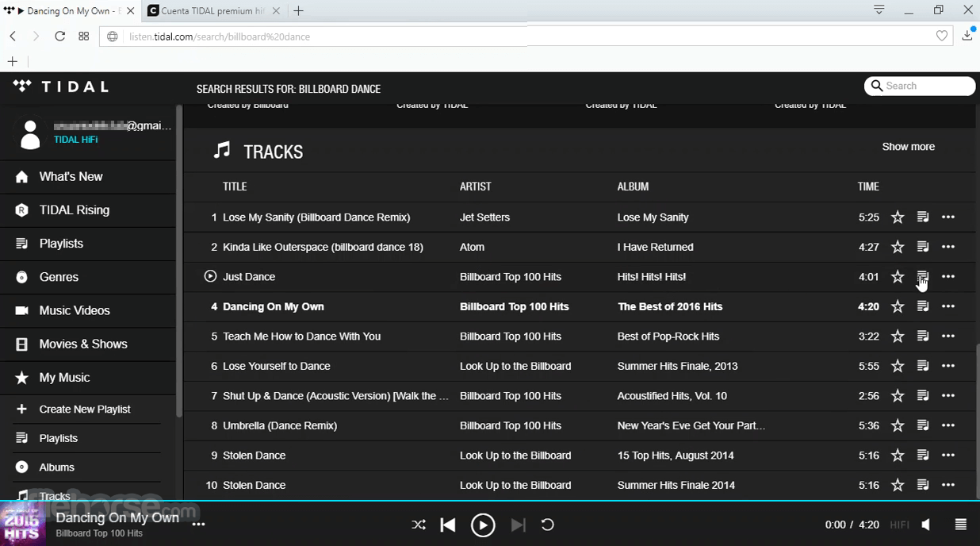Image resolution: width=980 pixels, height=546 pixels.
Task: Open the play queue icon
Action: [961, 525]
